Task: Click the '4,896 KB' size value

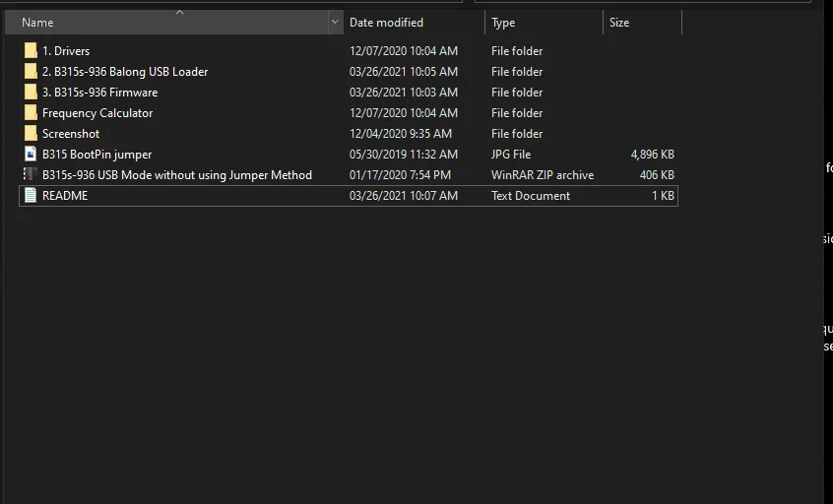Action: click(x=653, y=155)
